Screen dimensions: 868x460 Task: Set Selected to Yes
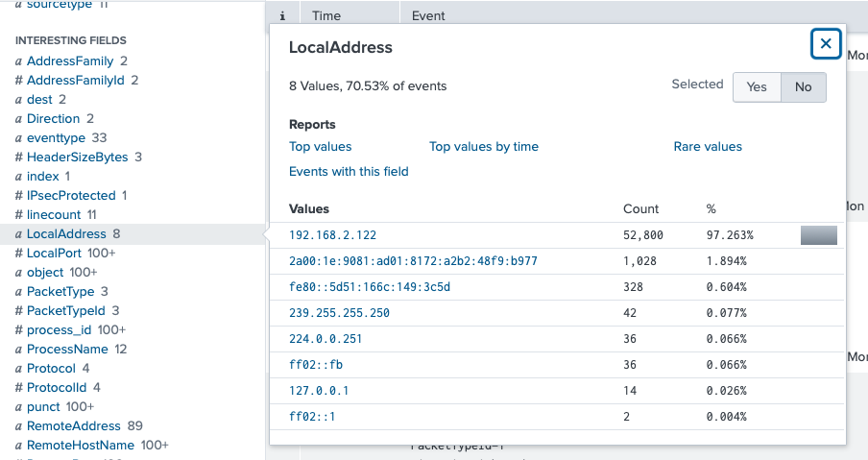pos(757,86)
